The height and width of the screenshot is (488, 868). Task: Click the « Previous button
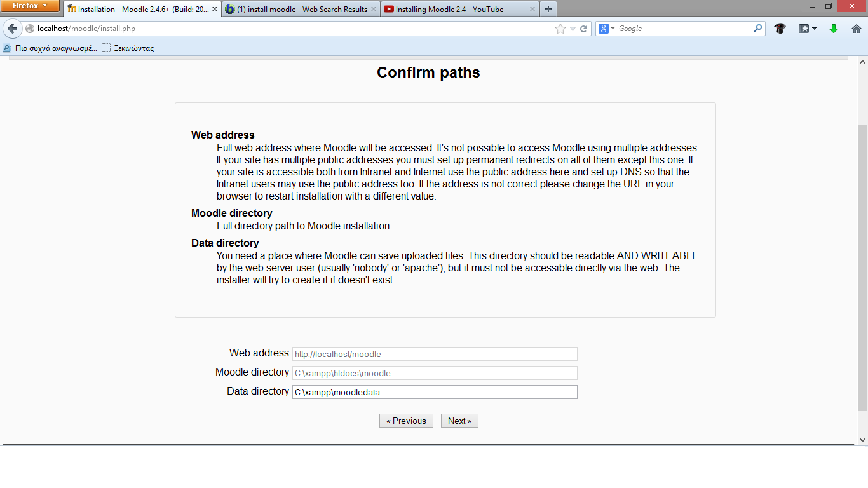click(406, 421)
